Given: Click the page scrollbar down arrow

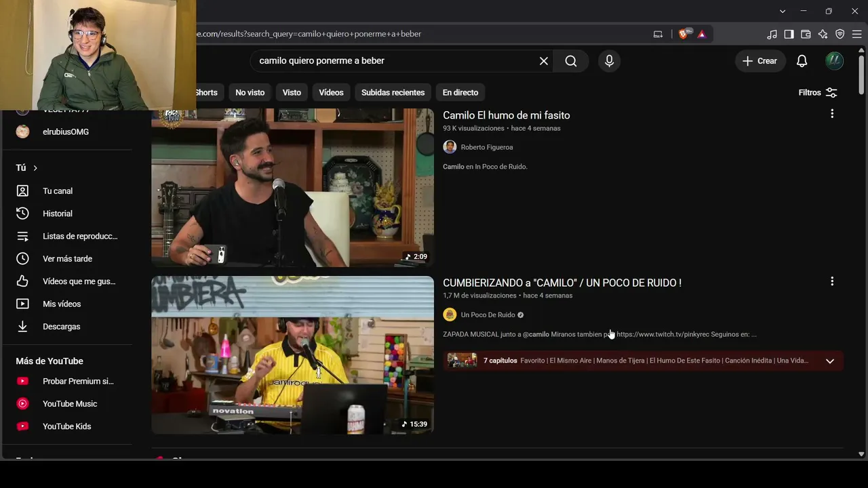Looking at the screenshot, I should [x=861, y=454].
